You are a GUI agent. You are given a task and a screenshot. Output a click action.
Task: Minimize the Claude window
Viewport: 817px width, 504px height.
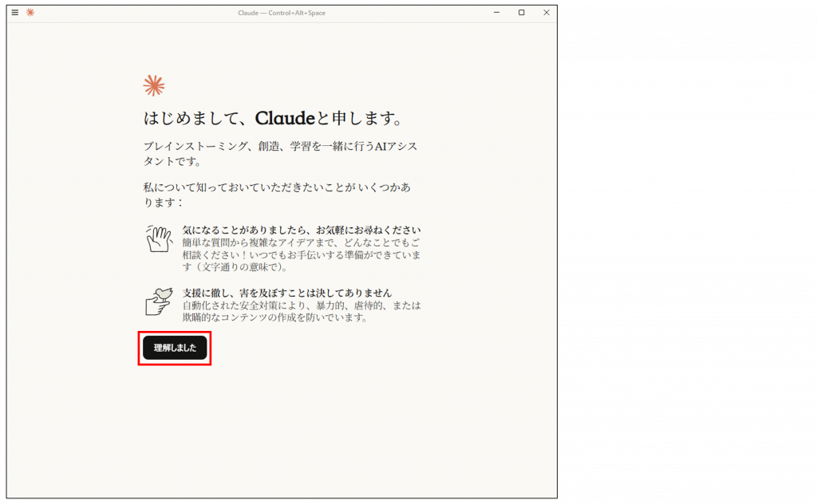click(496, 13)
